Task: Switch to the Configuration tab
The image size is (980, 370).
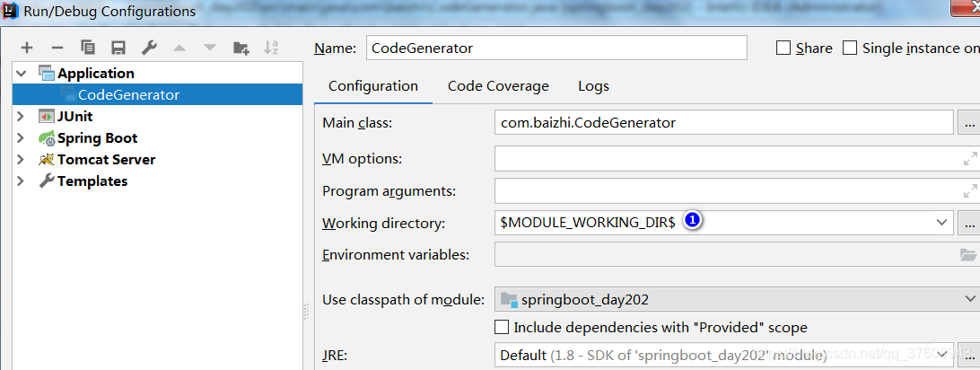Action: coord(373,86)
